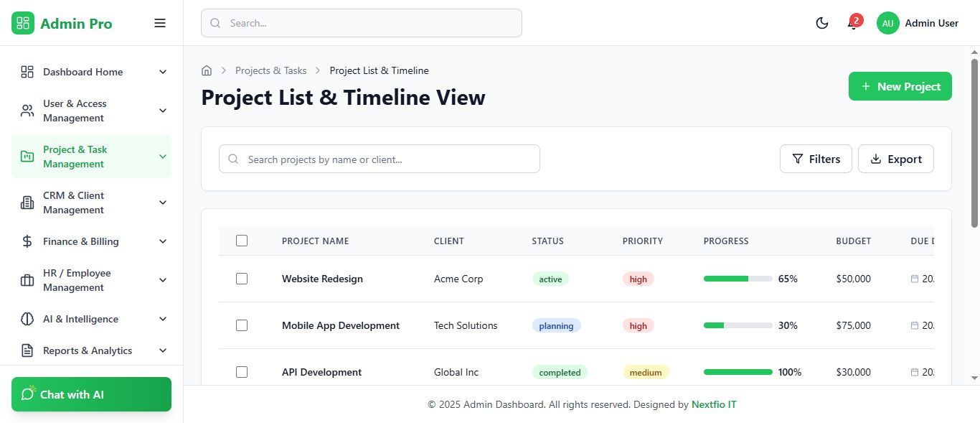Click the New Project button
980x423 pixels.
[x=900, y=86]
